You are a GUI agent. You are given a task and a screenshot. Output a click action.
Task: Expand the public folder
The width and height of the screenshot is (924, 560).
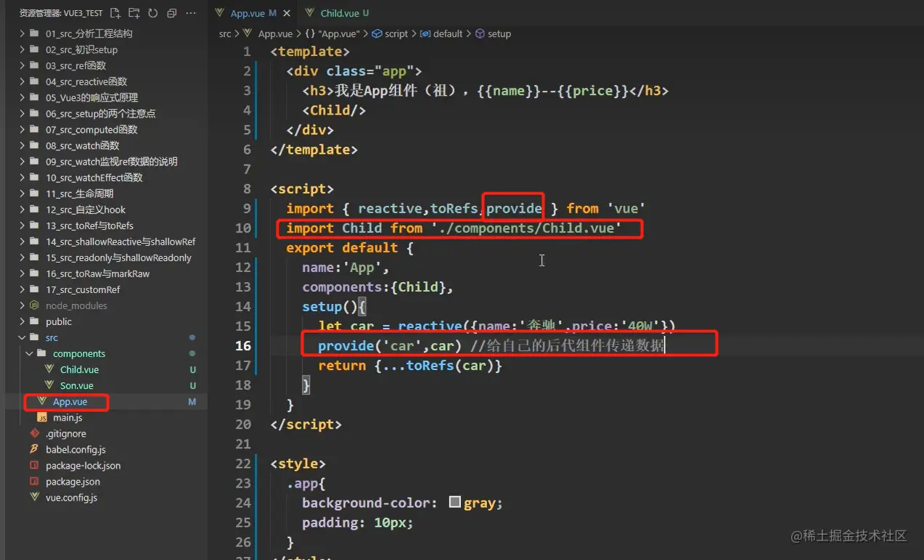23,321
